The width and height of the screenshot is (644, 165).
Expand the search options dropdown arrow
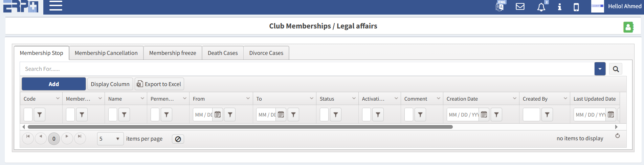(600, 69)
